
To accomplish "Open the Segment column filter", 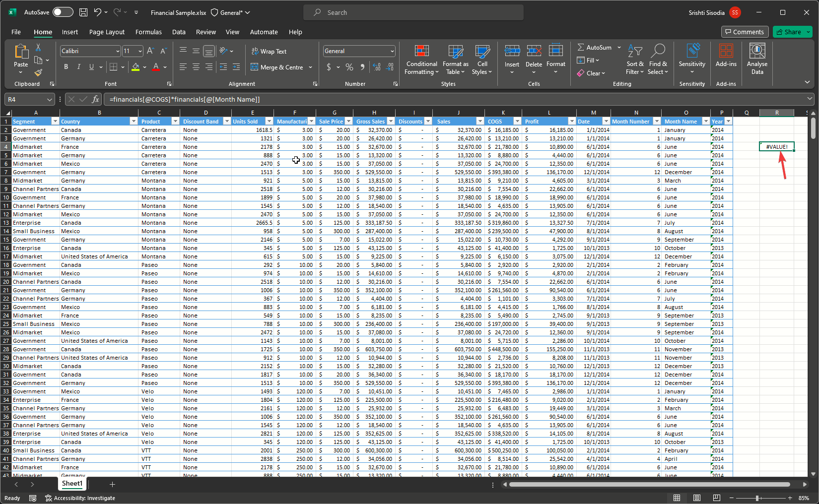I will (55, 121).
